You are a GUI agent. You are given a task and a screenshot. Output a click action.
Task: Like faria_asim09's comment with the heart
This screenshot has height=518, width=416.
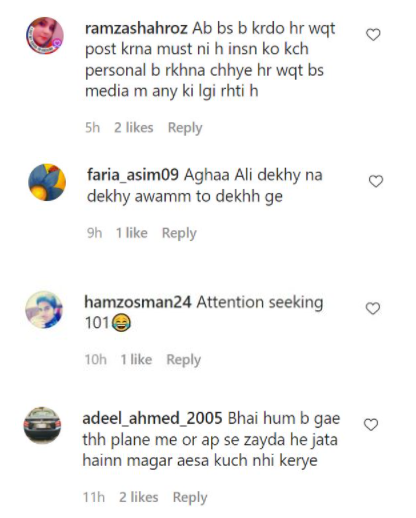(376, 181)
